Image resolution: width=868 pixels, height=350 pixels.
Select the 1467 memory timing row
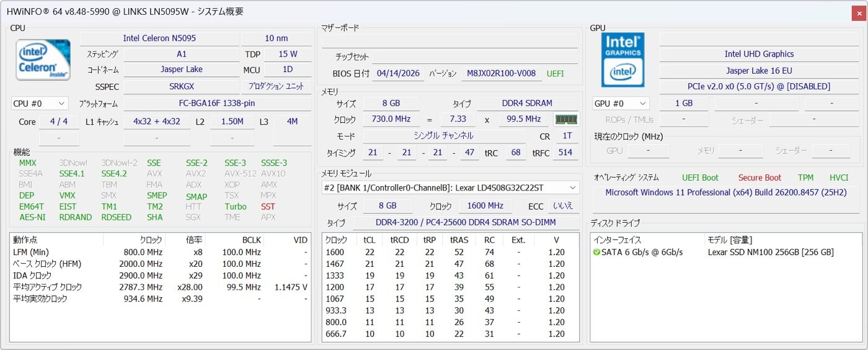(451, 264)
